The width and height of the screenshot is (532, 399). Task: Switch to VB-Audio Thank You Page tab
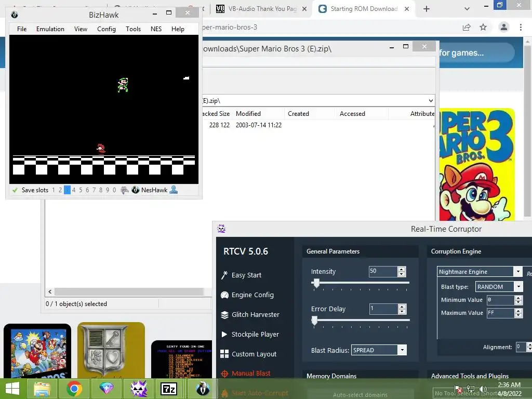click(x=262, y=9)
